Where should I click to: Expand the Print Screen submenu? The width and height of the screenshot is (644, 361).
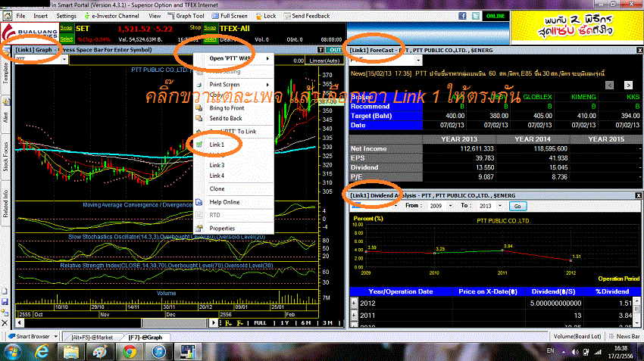233,85
